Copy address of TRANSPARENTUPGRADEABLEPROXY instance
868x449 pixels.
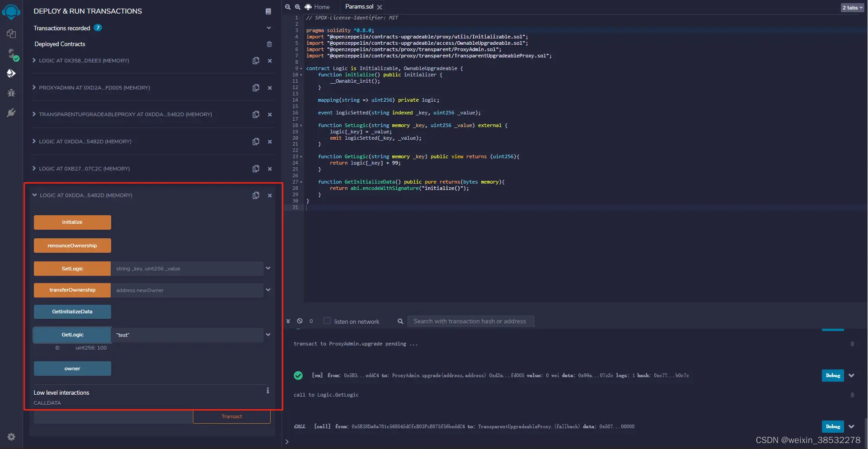pyautogui.click(x=256, y=114)
